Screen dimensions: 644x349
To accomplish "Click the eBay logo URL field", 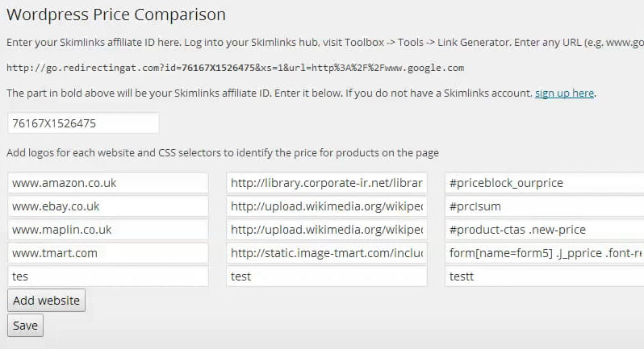I will click(326, 206).
